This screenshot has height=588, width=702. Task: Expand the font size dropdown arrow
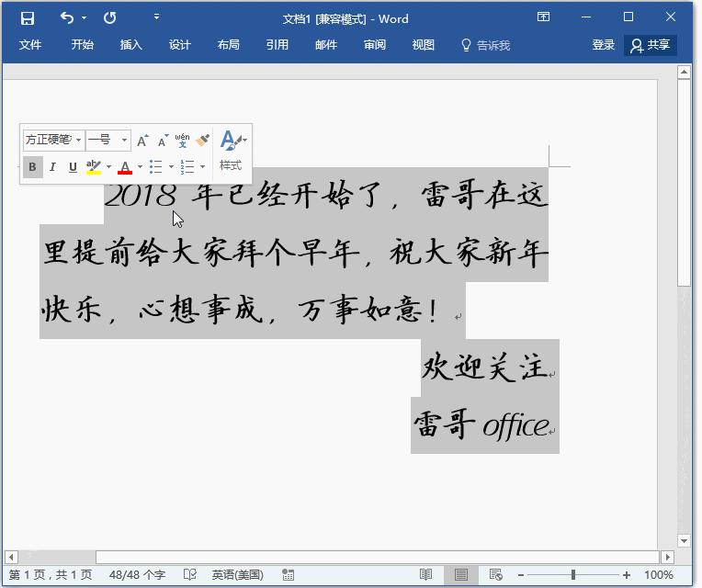pos(124,140)
